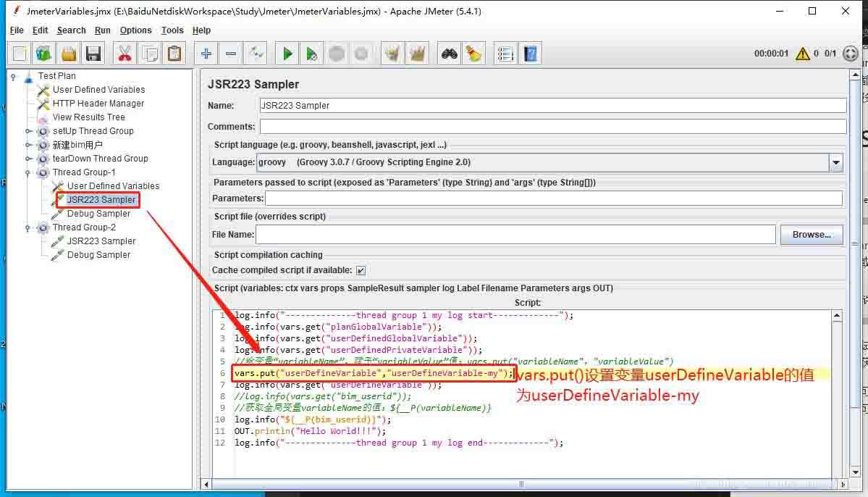The height and width of the screenshot is (497, 868).
Task: Open the Options menu
Action: tap(135, 30)
